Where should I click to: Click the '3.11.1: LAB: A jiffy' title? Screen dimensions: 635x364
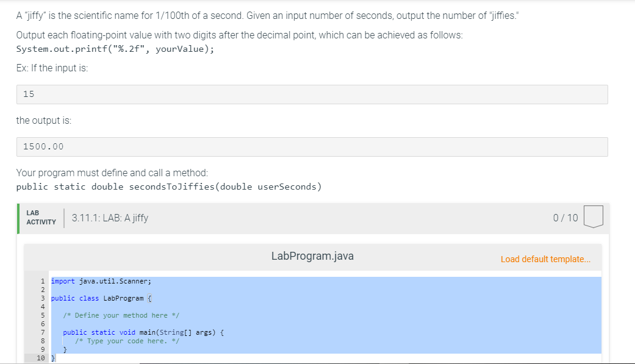click(110, 218)
